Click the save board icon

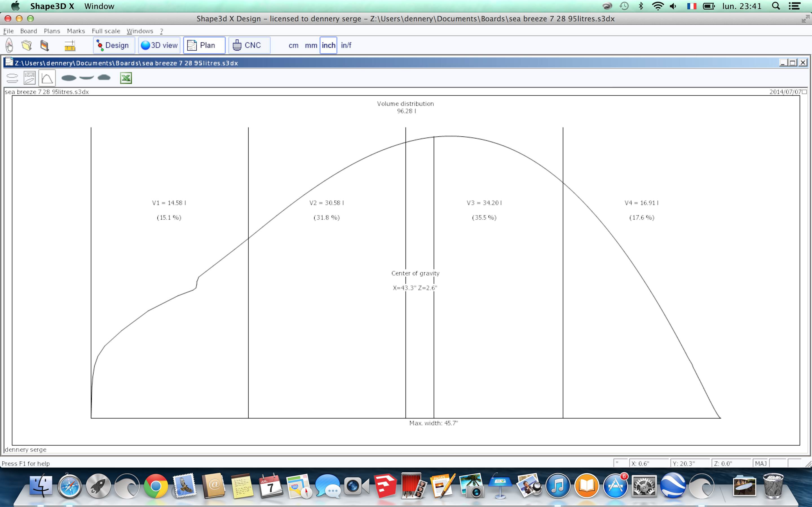[44, 45]
